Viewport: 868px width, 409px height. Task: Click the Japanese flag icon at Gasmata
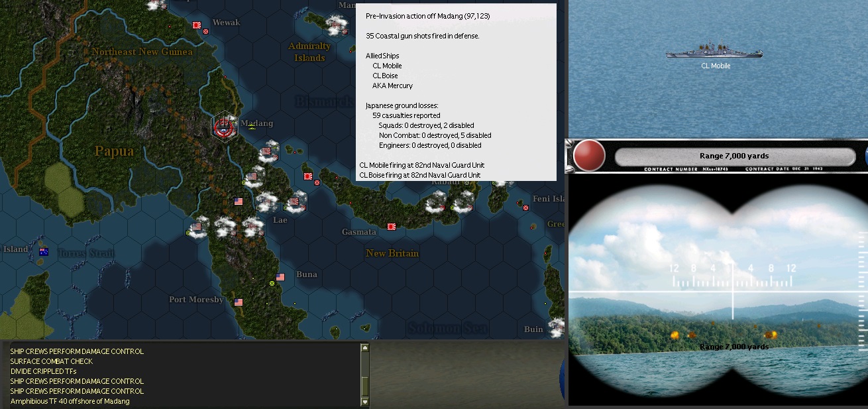coord(391,227)
